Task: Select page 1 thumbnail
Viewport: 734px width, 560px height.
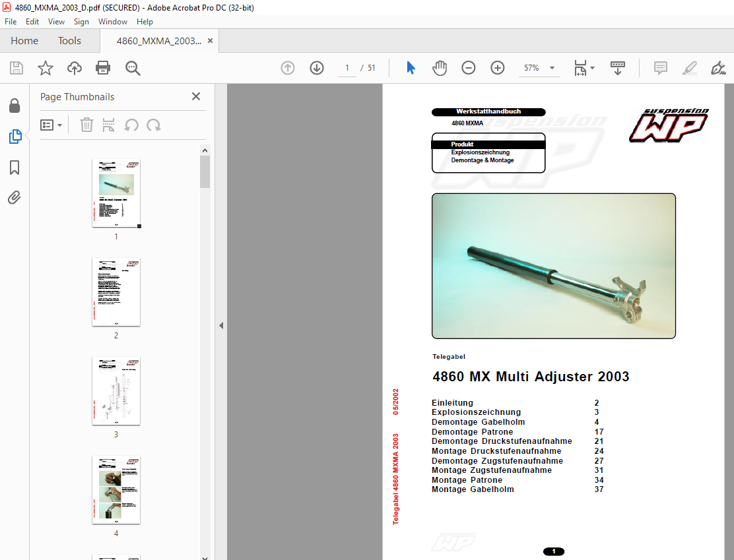Action: pyautogui.click(x=116, y=193)
